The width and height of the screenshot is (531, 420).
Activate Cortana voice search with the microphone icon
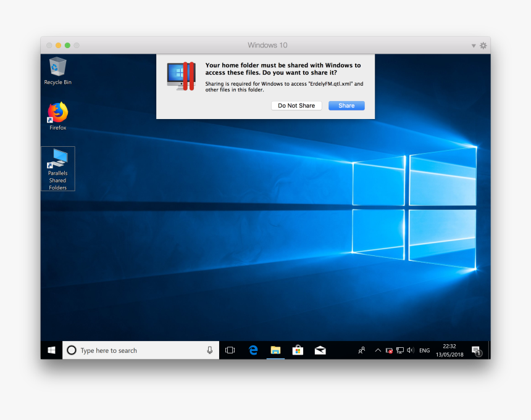coord(210,350)
